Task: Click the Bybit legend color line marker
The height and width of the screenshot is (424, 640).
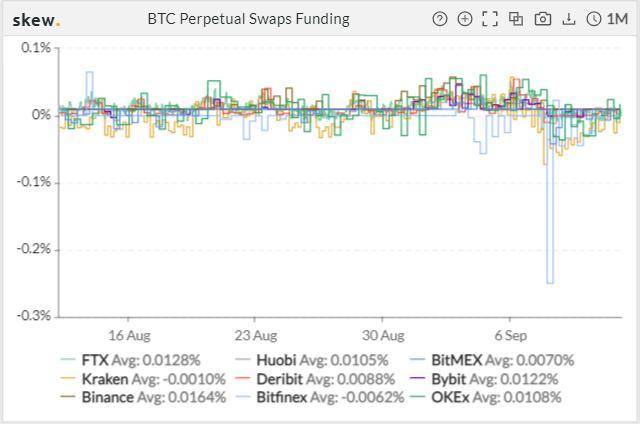Action: tap(417, 379)
